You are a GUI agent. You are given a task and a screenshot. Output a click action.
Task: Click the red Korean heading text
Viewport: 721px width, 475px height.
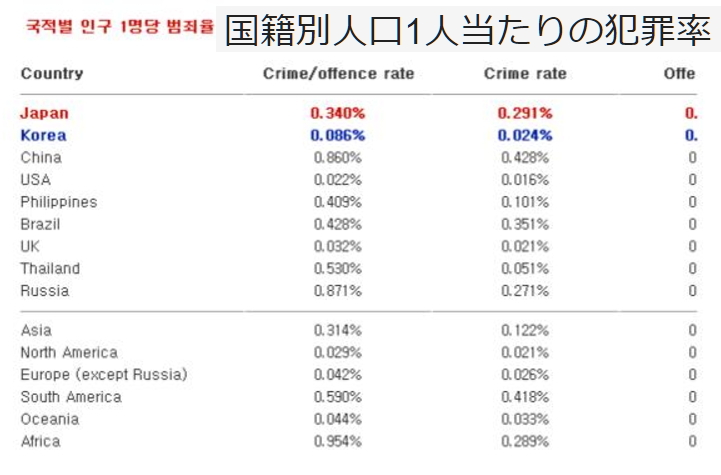pyautogui.click(x=107, y=27)
